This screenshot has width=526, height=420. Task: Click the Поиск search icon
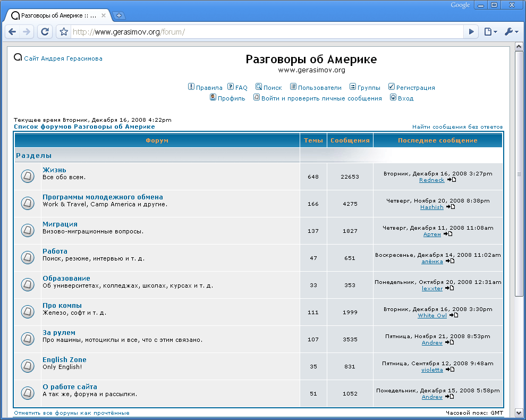259,87
